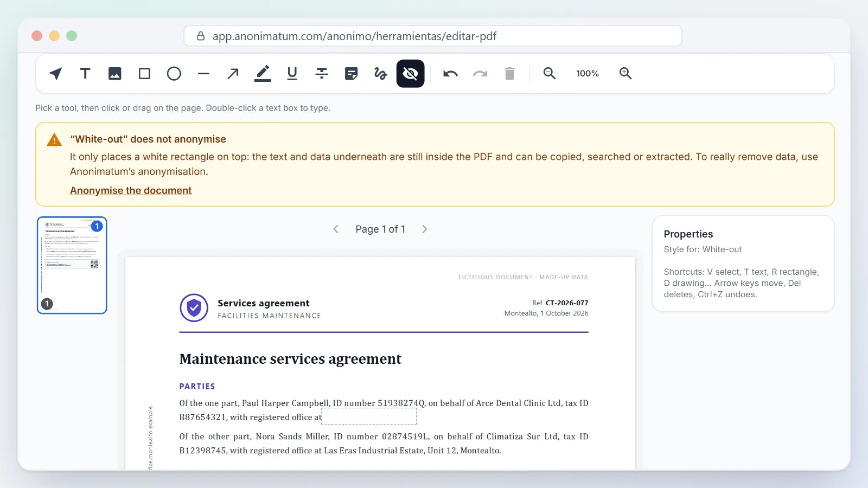Screen dimensions: 868x488
Task: Pick the straight Line tool
Action: [203, 74]
